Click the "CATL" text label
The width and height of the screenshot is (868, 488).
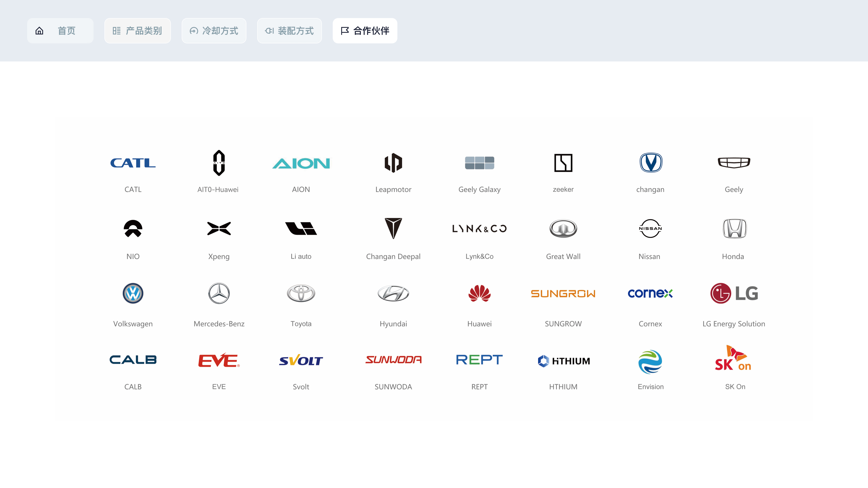pos(133,189)
